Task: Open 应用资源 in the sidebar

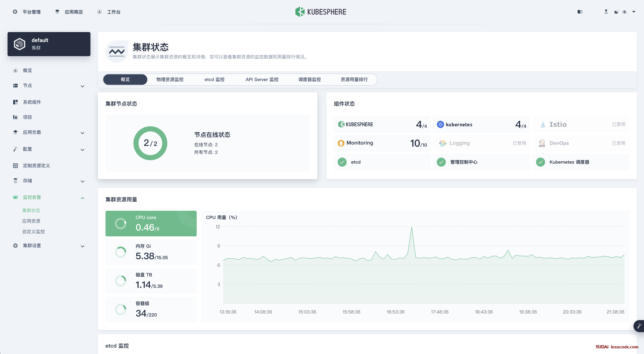Action: (x=31, y=221)
